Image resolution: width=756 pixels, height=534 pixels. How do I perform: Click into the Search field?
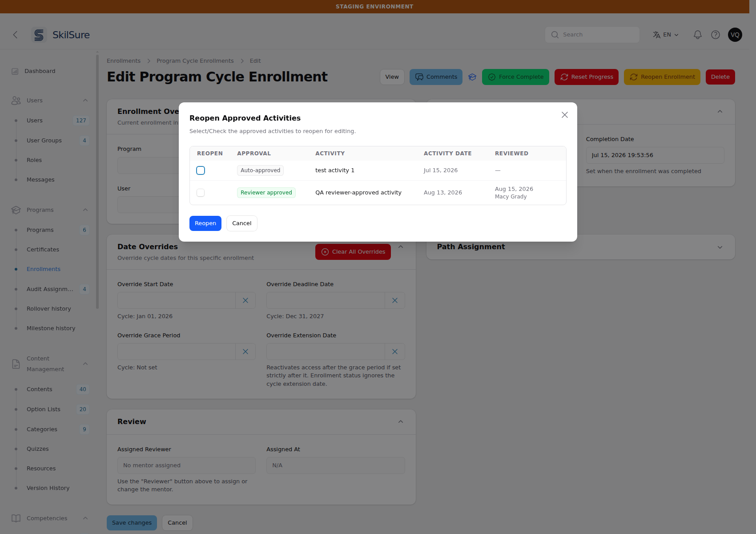click(592, 35)
